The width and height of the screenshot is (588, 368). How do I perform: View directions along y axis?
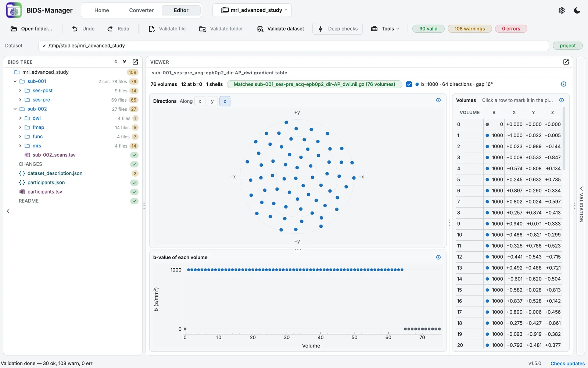tap(212, 101)
